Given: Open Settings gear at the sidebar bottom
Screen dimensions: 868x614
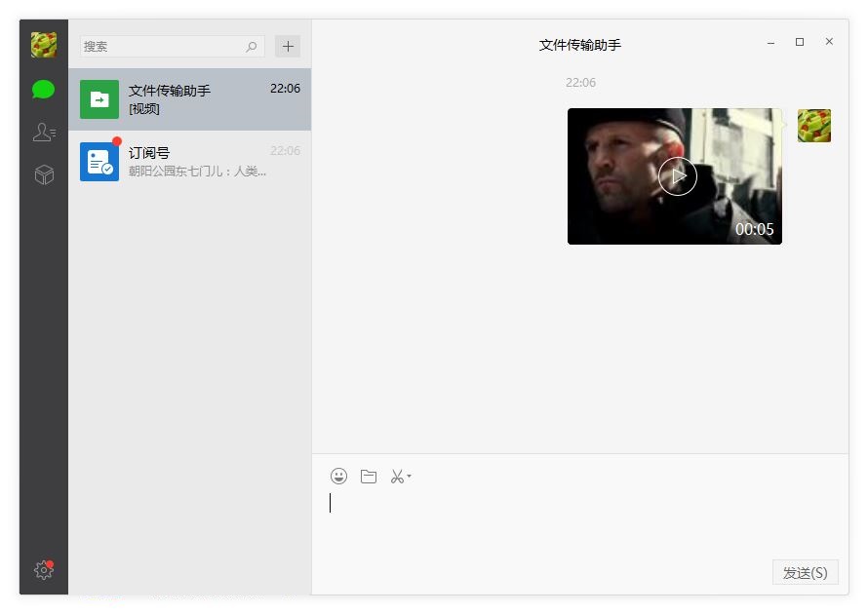Looking at the screenshot, I should point(44,570).
